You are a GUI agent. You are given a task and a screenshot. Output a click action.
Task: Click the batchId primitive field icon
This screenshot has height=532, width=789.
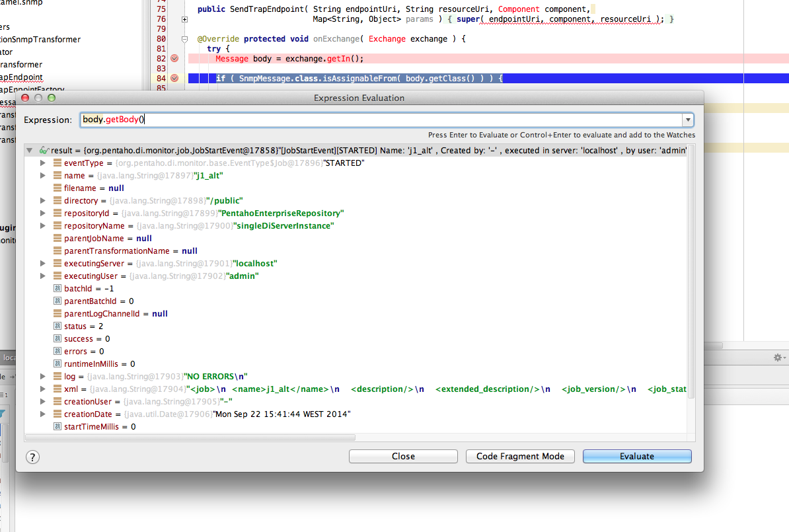(x=57, y=288)
